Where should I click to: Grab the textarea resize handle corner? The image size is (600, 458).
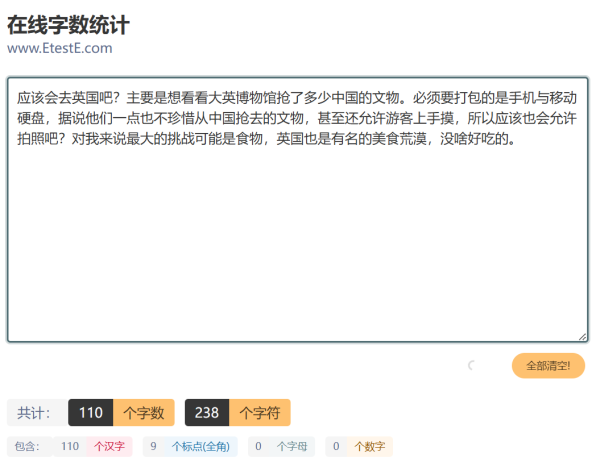click(582, 337)
